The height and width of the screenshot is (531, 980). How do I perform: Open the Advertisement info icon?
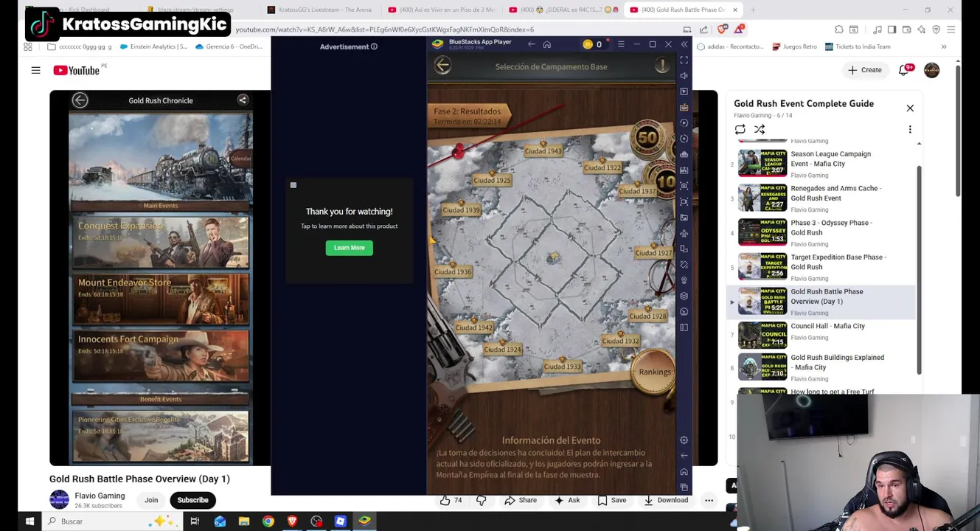374,46
